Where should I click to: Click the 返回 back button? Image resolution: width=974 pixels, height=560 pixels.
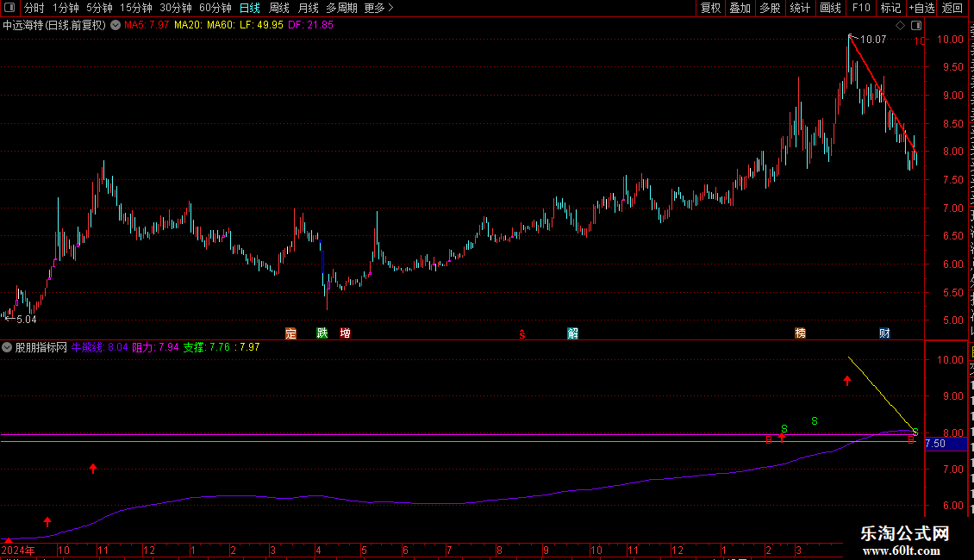coord(952,8)
